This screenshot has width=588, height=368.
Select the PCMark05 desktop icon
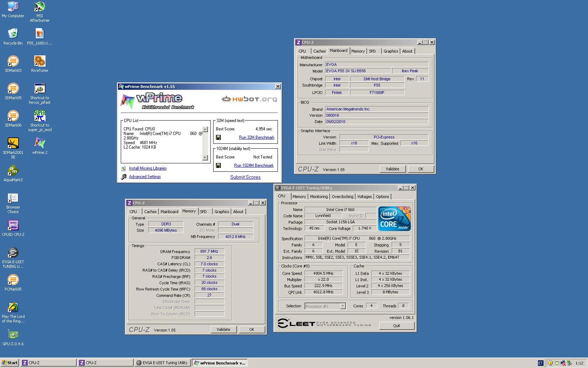pyautogui.click(x=13, y=282)
